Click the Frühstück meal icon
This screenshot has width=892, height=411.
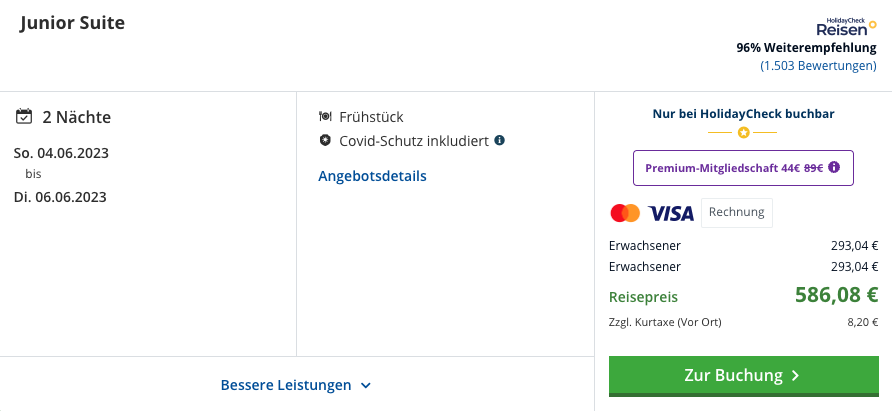(x=325, y=117)
